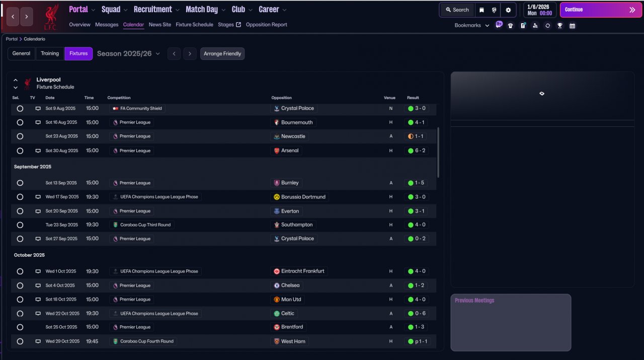The height and width of the screenshot is (360, 644).
Task: Click the TV icon on Arsenal fixture
Action: (38, 151)
